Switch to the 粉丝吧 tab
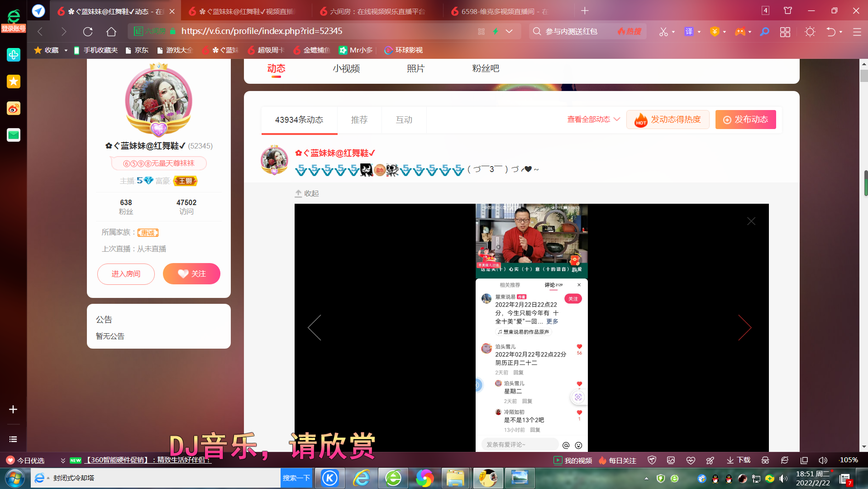Image resolution: width=868 pixels, height=489 pixels. coord(486,69)
